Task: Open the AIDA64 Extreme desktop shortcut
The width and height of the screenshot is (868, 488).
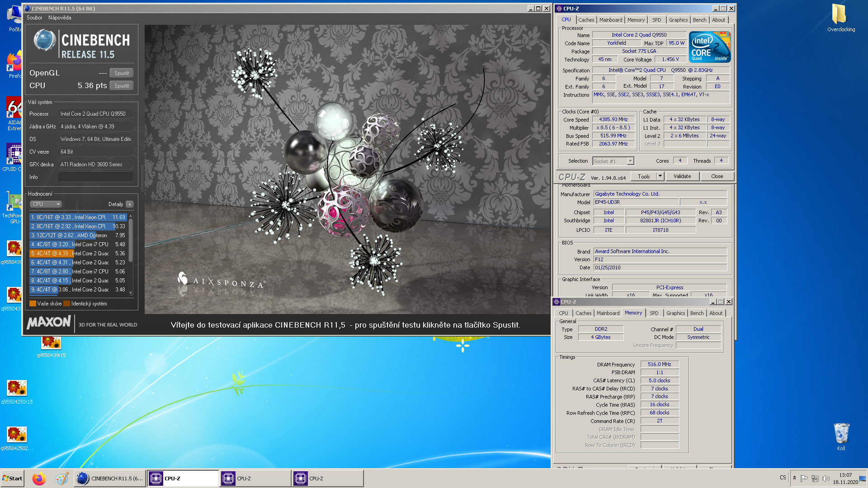Action: click(14, 114)
